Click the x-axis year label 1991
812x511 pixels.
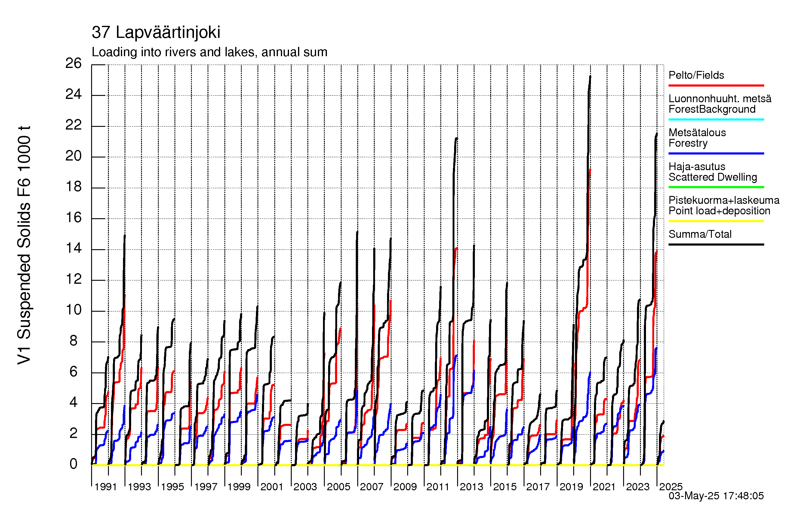click(x=106, y=487)
